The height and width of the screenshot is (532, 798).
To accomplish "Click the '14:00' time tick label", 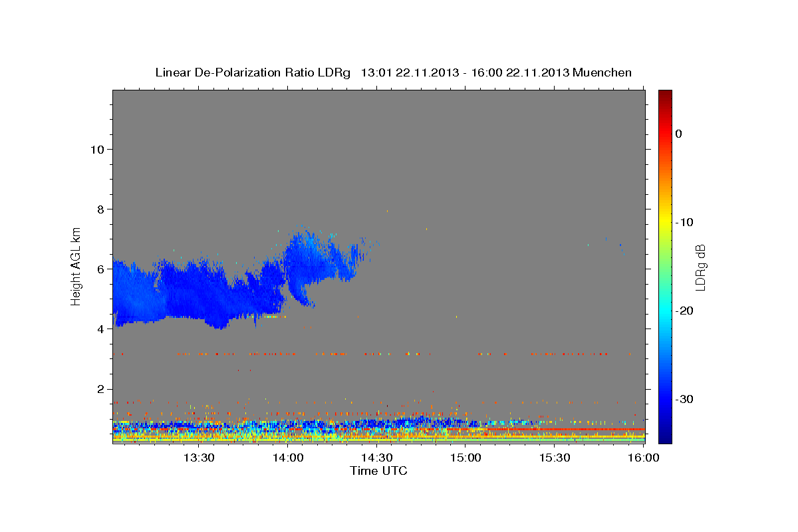I will tap(287, 458).
